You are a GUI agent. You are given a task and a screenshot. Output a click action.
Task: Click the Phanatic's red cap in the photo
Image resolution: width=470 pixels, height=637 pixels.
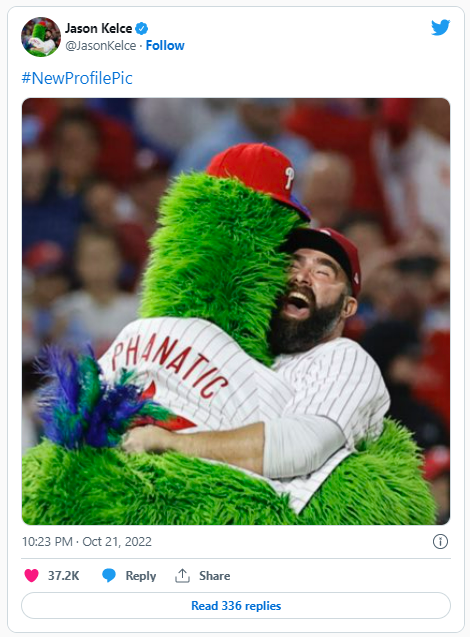(x=260, y=175)
